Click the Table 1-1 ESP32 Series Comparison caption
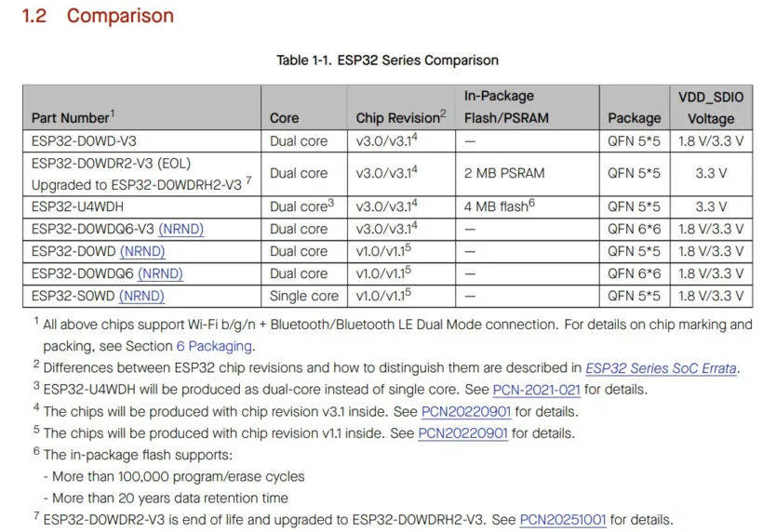 point(387,60)
